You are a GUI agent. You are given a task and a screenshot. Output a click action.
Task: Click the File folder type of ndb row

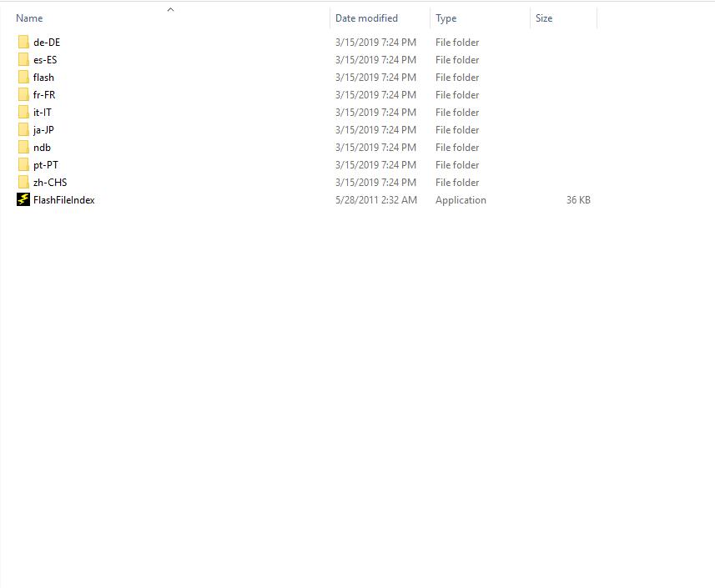click(x=457, y=148)
